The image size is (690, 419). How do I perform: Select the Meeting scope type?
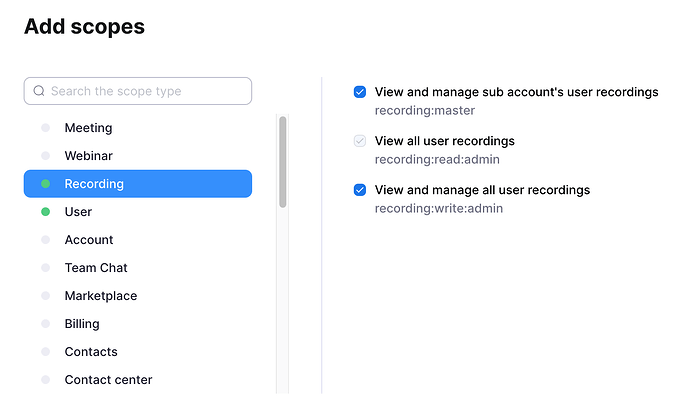[x=88, y=128]
